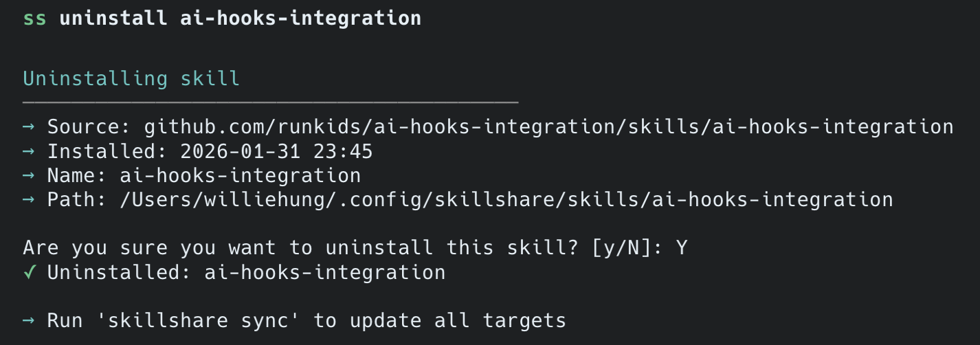Screen dimensions: 980x345
Task: Click the green checkmark beside Uninstalled
Action: pos(29,273)
